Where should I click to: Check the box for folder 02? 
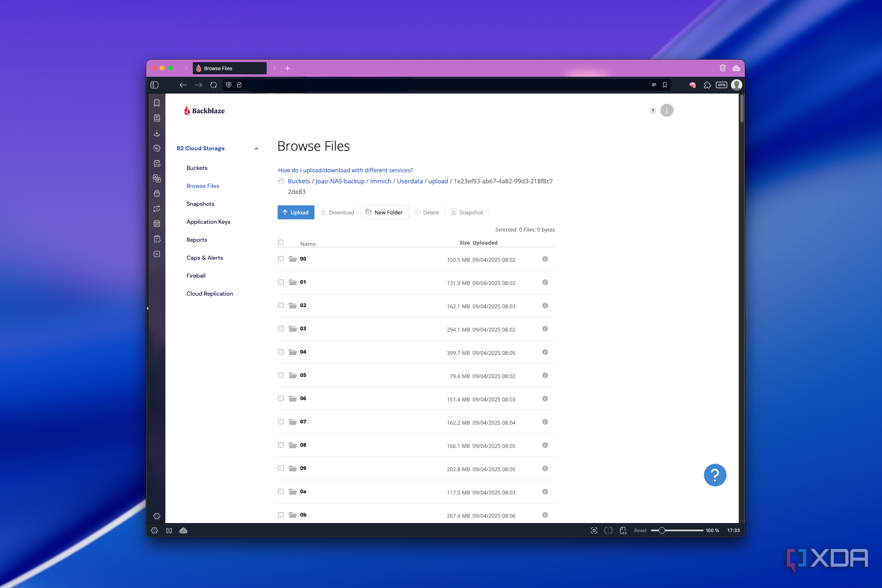click(x=281, y=305)
